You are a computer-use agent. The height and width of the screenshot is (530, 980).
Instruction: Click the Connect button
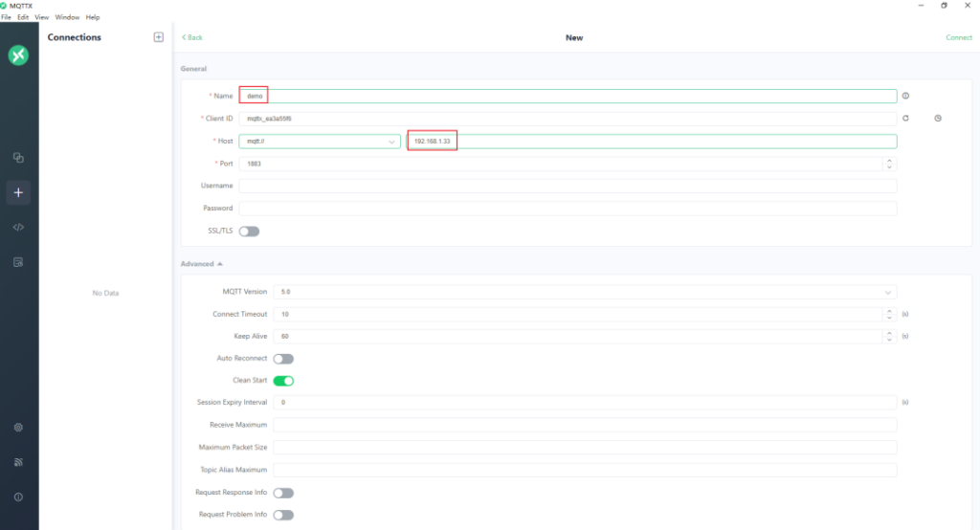(x=959, y=37)
